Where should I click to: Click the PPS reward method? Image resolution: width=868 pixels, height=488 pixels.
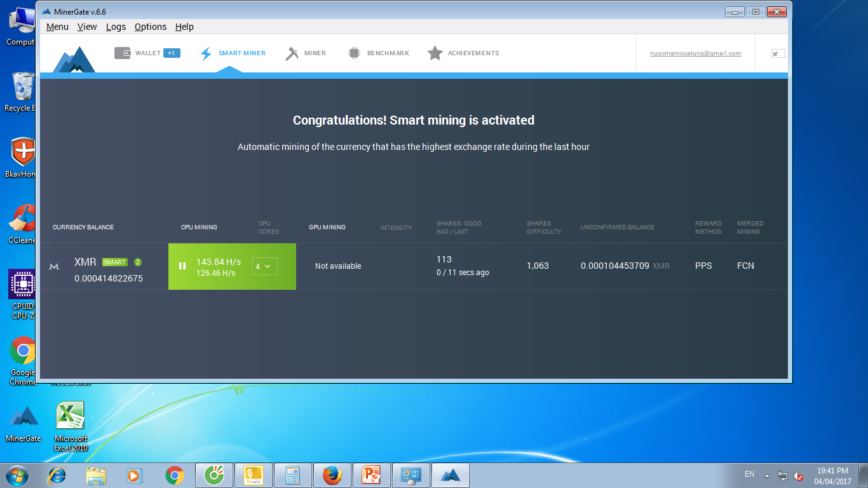click(703, 266)
